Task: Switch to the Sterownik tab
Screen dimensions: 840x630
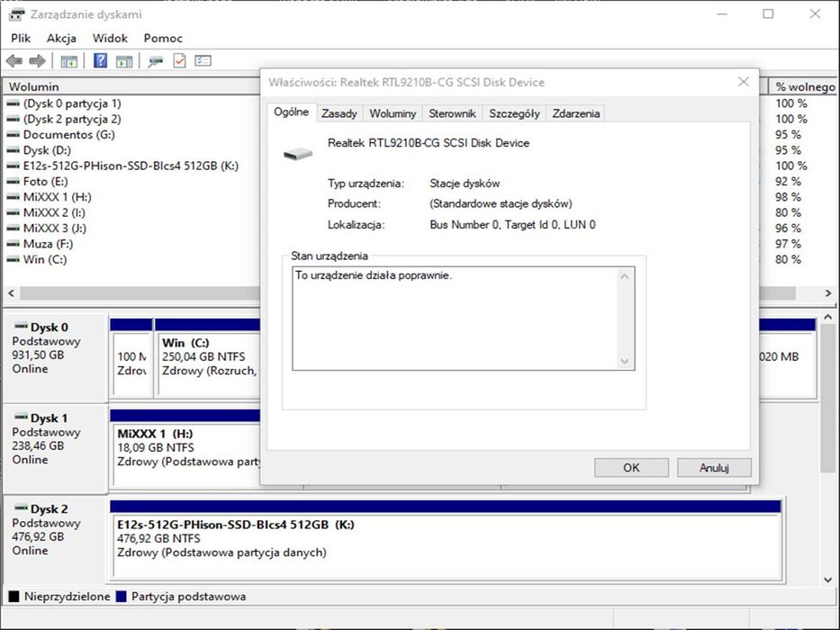Action: pos(452,113)
